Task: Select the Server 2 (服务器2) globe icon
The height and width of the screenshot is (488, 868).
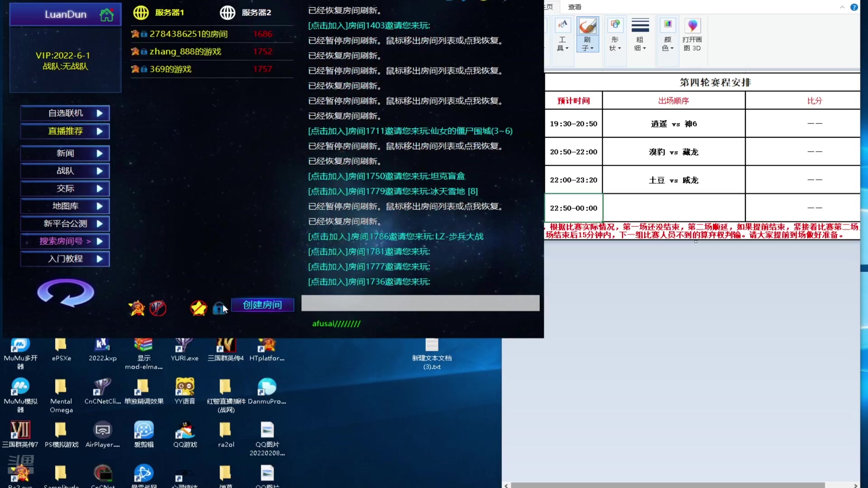Action: click(227, 13)
